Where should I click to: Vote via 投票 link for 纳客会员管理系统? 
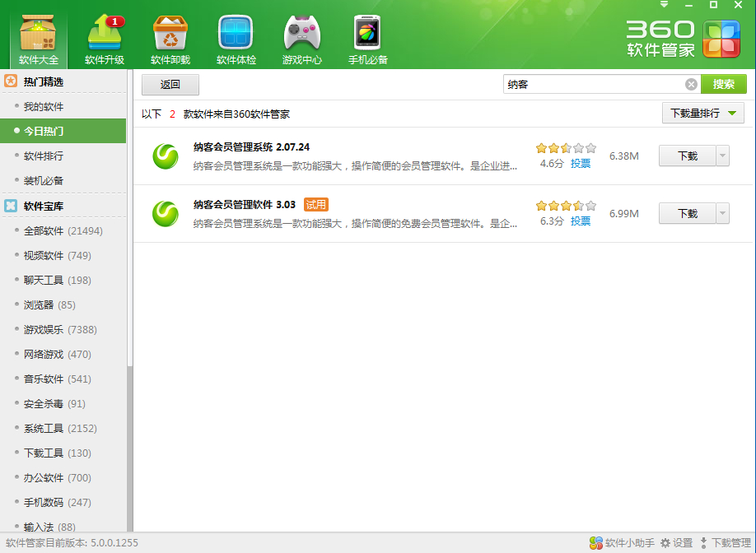[x=580, y=163]
